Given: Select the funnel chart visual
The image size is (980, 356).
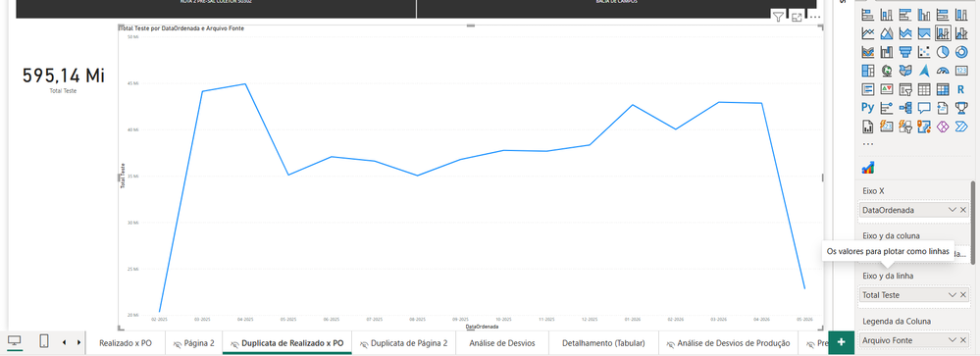Looking at the screenshot, I should pyautogui.click(x=905, y=51).
